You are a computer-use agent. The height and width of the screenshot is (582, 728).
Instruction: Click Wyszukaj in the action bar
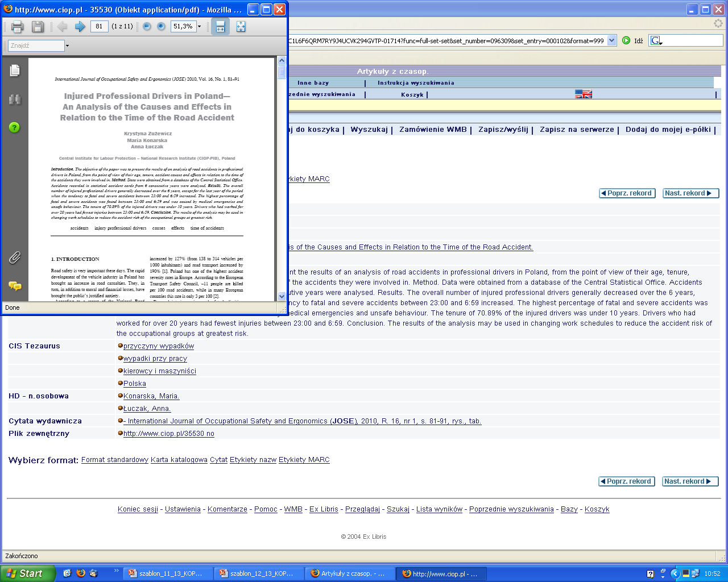coord(369,130)
